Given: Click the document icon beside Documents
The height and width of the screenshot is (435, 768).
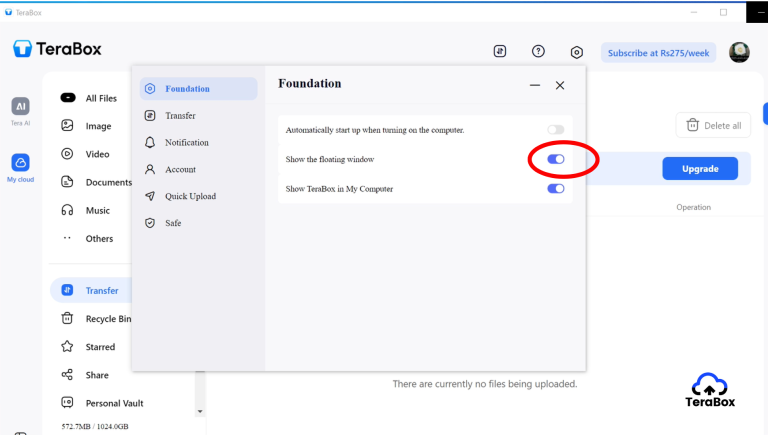Looking at the screenshot, I should point(67,182).
